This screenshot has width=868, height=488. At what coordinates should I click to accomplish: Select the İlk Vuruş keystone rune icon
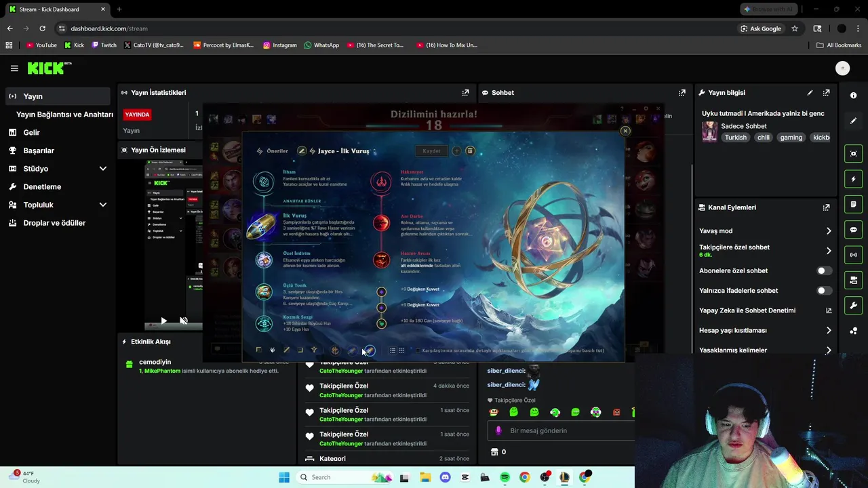(262, 226)
